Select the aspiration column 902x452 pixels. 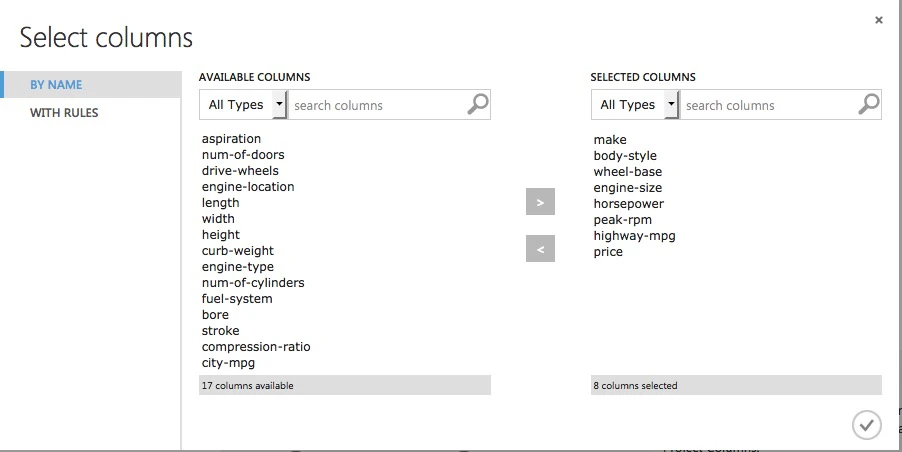231,139
